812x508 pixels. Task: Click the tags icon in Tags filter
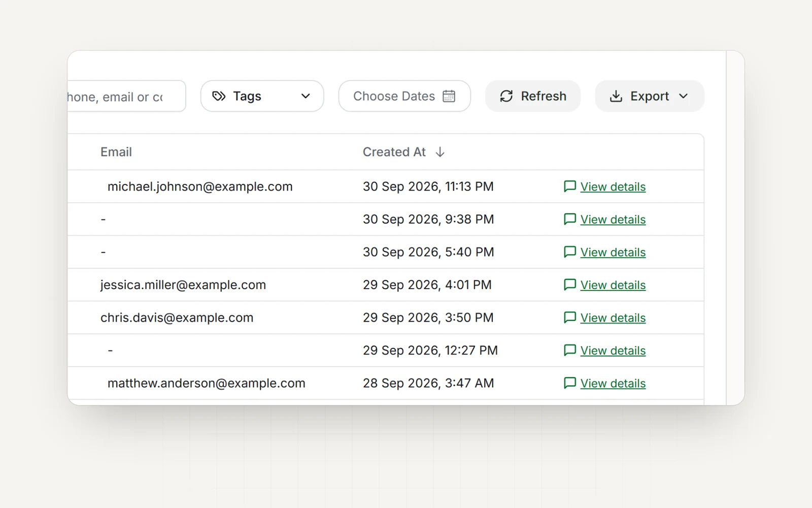(x=219, y=96)
